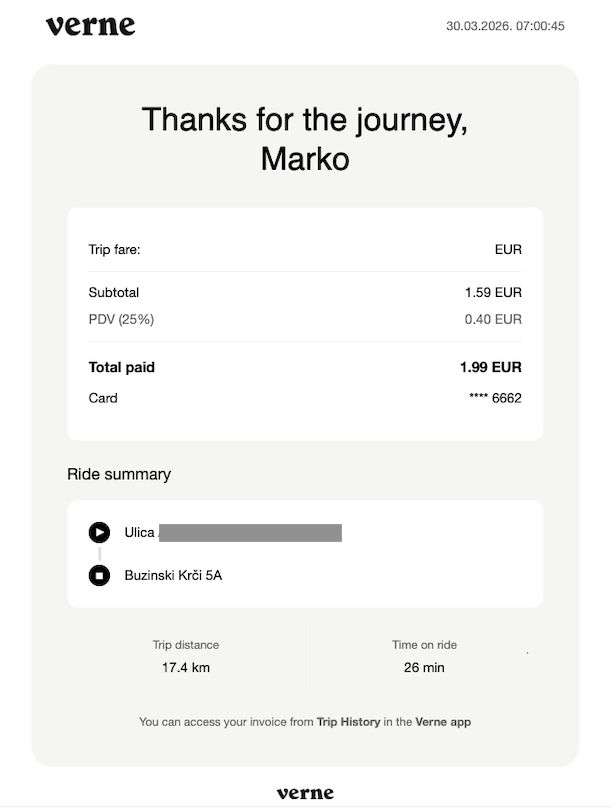
Task: Click the Verne footer logo
Action: (x=305, y=793)
